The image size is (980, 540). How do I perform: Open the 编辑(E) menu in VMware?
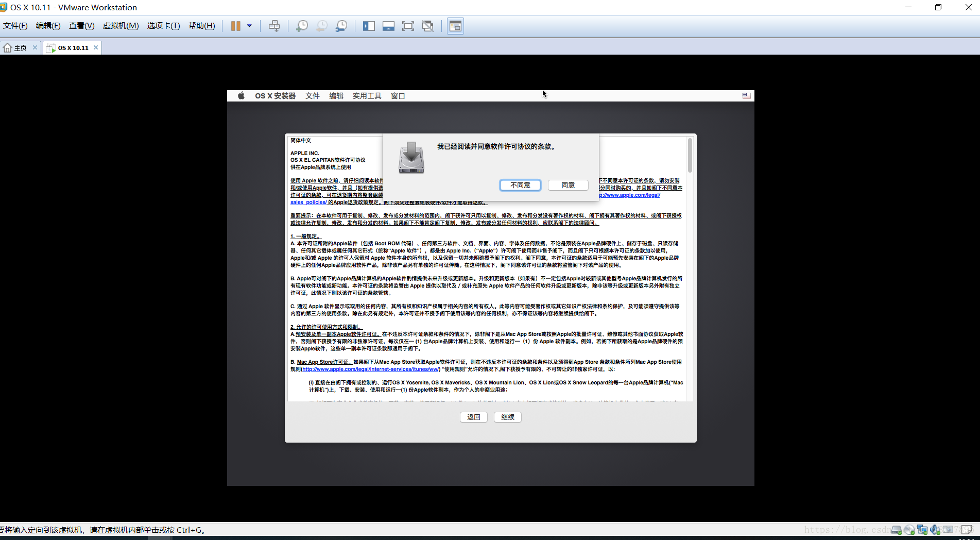[48, 26]
